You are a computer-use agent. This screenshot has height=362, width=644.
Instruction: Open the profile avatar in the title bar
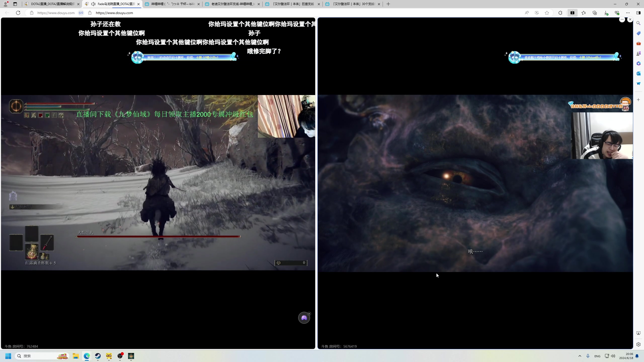coord(6,4)
